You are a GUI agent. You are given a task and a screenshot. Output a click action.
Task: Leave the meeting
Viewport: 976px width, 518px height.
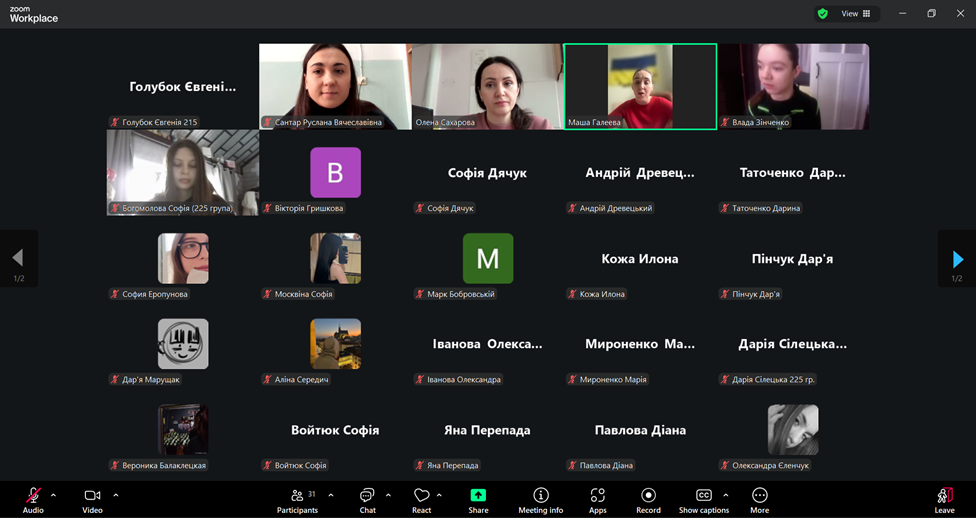click(x=944, y=500)
